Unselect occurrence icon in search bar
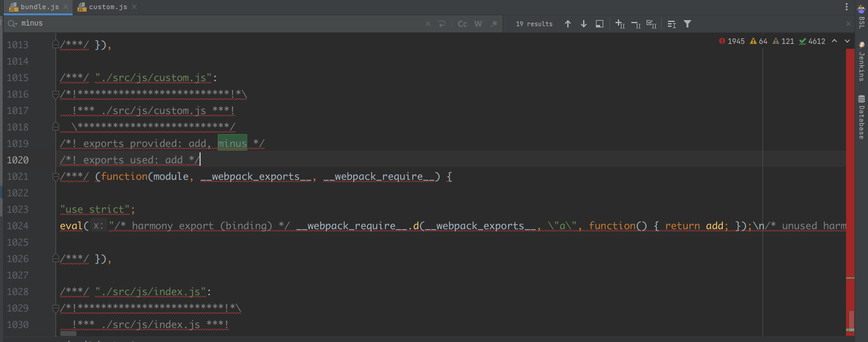The height and width of the screenshot is (342, 868). point(636,24)
